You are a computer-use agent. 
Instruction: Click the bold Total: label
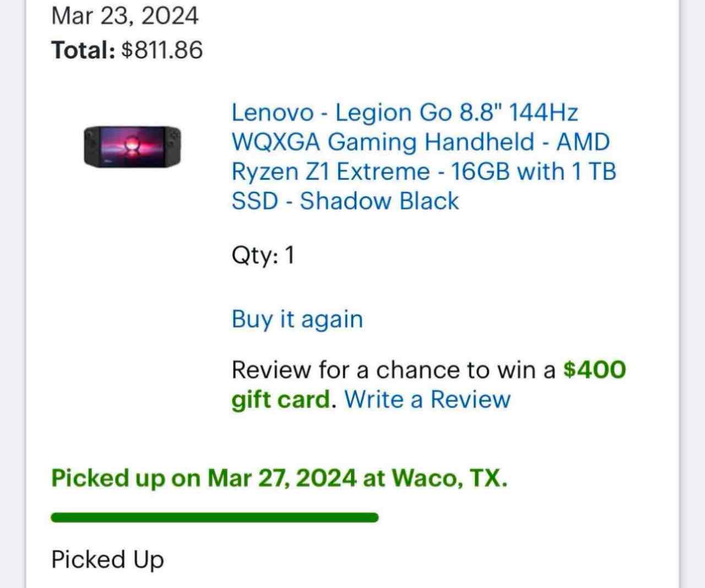83,50
